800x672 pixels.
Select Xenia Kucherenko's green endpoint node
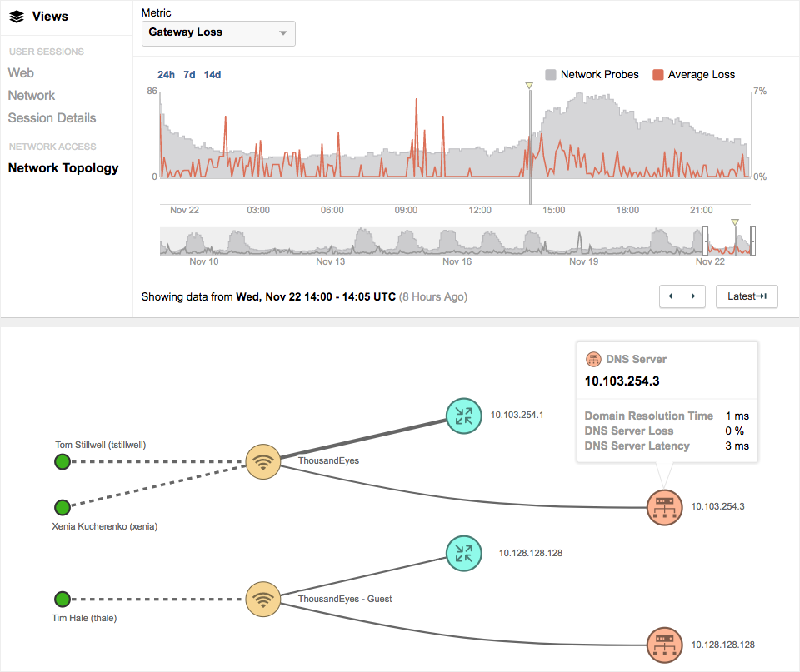tap(62, 507)
